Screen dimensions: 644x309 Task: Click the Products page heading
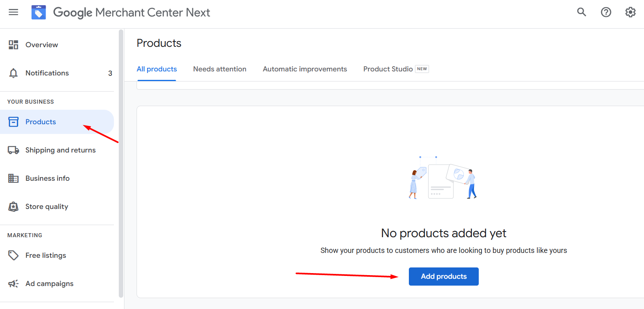coord(159,43)
